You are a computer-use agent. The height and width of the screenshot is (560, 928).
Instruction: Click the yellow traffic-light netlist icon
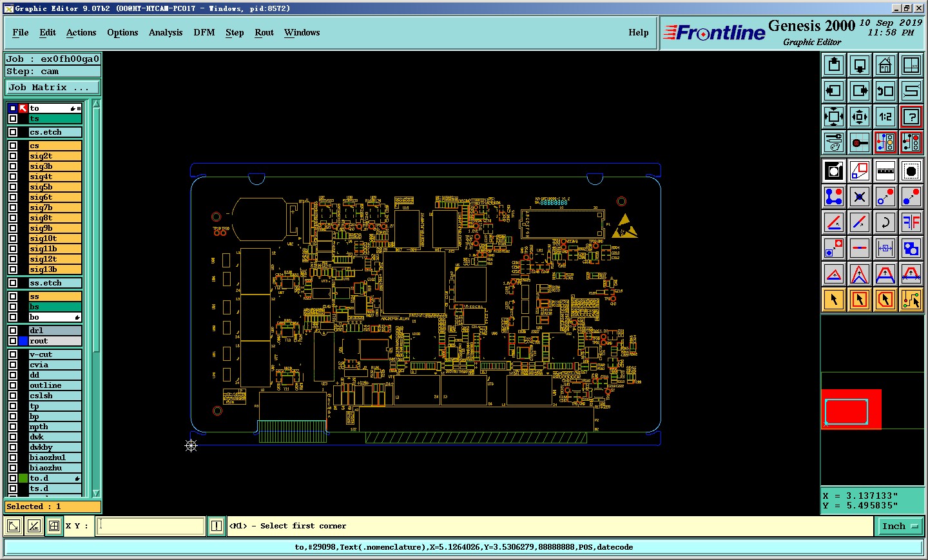click(885, 142)
